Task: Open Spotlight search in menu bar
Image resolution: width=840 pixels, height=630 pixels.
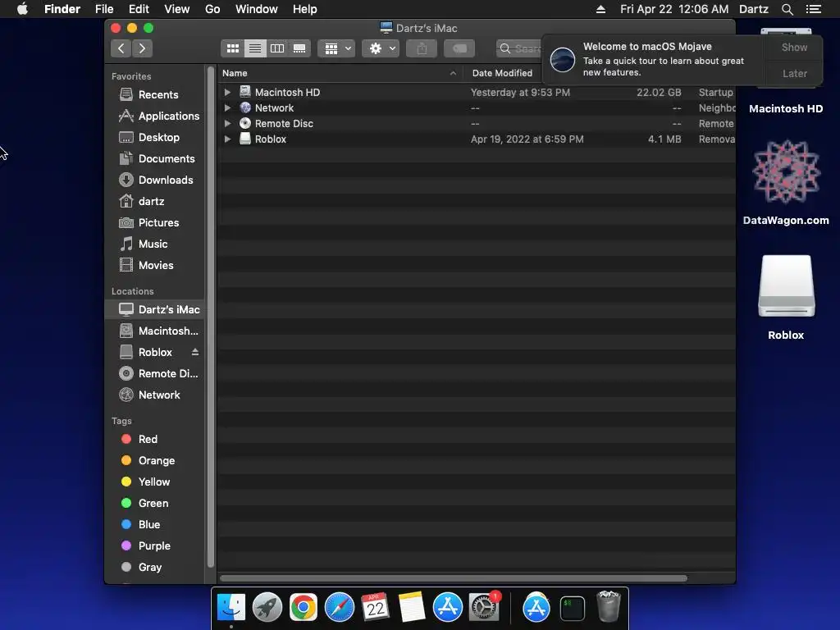Action: click(x=787, y=9)
